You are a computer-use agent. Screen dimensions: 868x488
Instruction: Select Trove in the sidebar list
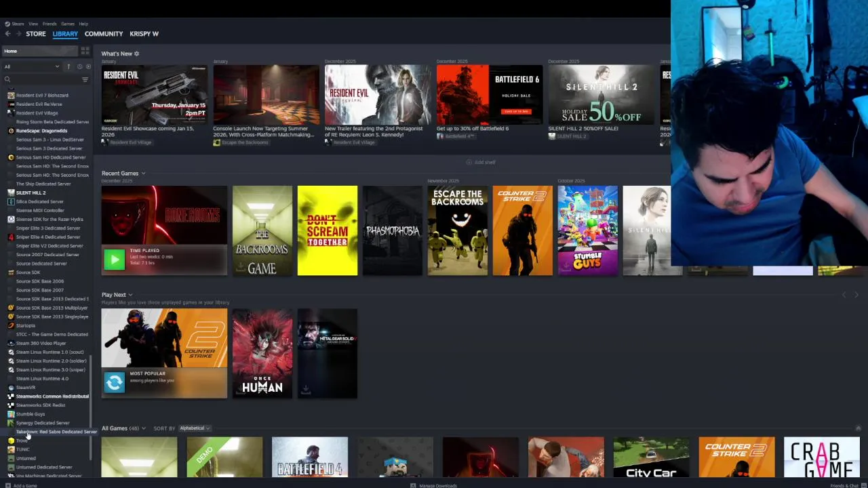click(x=22, y=441)
